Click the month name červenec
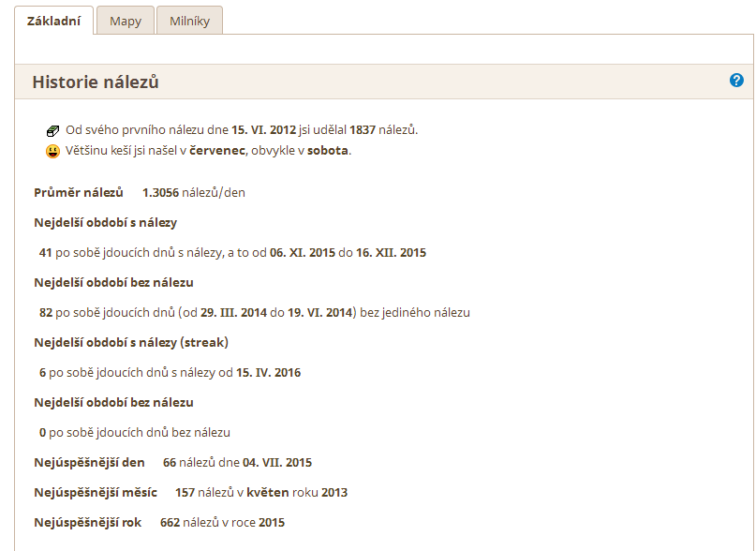The width and height of the screenshot is (756, 551). pyautogui.click(x=217, y=150)
